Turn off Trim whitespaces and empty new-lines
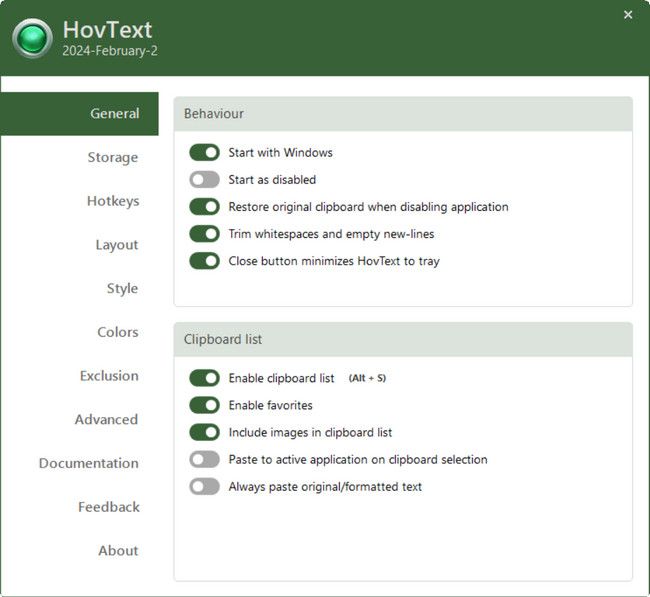 [204, 234]
